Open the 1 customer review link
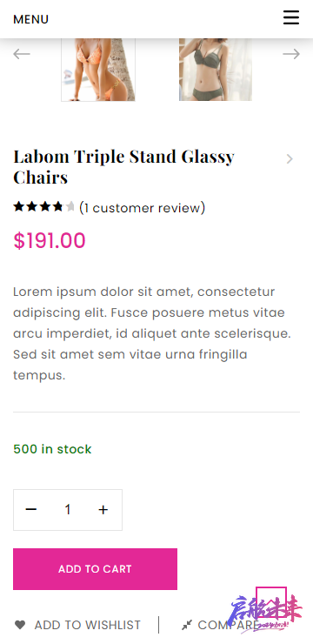This screenshot has height=644, width=313. [142, 208]
